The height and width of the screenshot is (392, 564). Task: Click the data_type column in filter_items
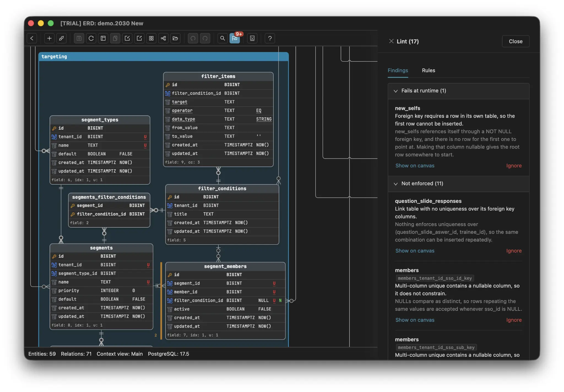coord(218,119)
